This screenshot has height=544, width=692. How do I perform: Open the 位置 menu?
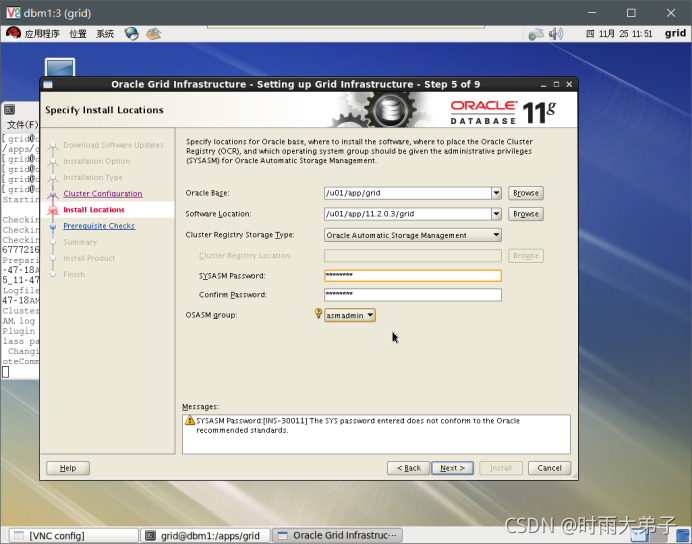point(78,34)
